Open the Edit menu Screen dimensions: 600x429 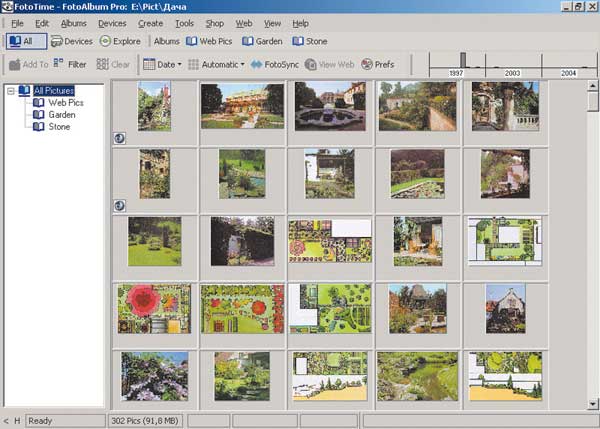pyautogui.click(x=42, y=23)
